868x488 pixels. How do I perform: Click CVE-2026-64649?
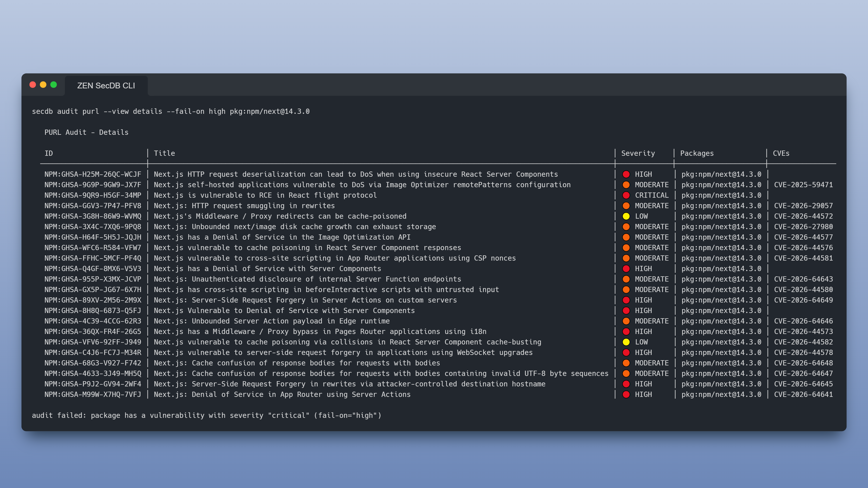tap(803, 300)
